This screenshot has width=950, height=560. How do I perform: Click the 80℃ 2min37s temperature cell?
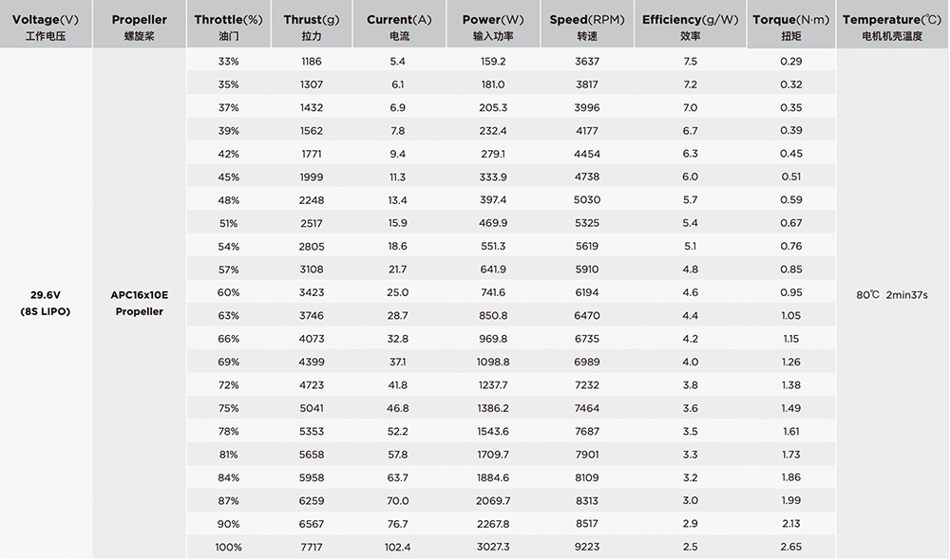tap(892, 295)
